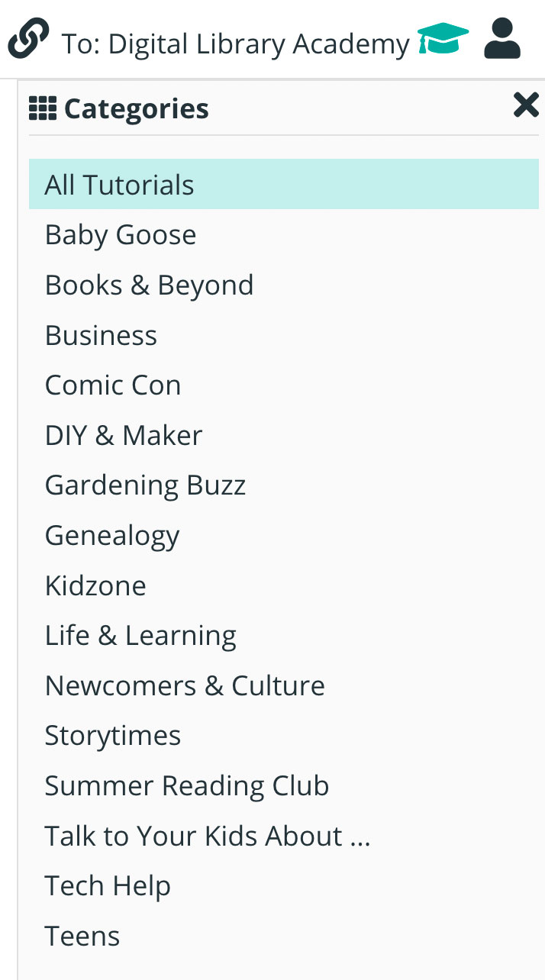Open the DIY & Maker category
This screenshot has width=545, height=980.
click(x=124, y=435)
